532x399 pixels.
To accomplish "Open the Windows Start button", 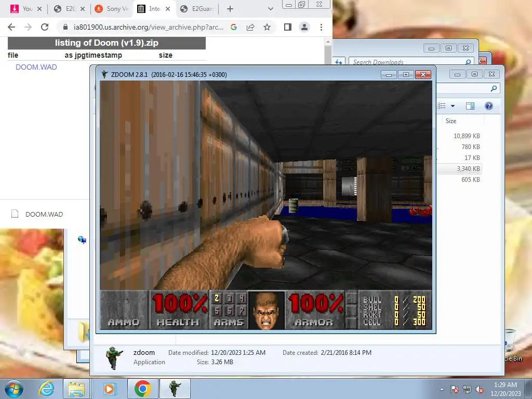I will 14,389.
